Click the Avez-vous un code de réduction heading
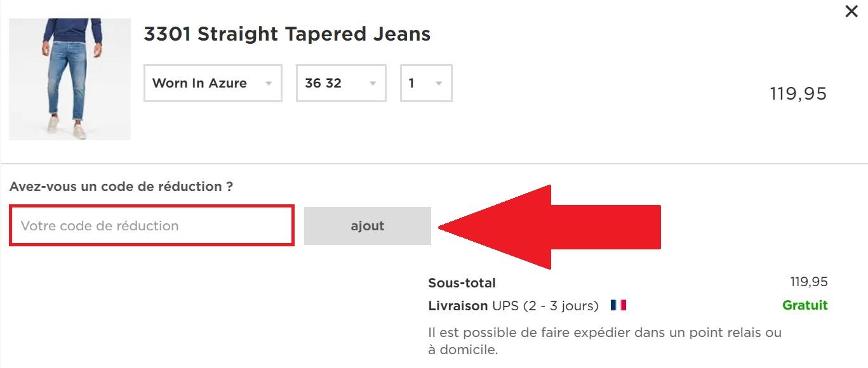 (120, 186)
